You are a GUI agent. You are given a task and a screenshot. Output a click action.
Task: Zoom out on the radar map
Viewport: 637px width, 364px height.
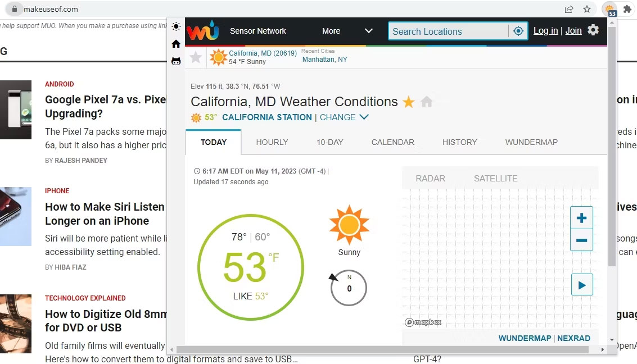[581, 240]
